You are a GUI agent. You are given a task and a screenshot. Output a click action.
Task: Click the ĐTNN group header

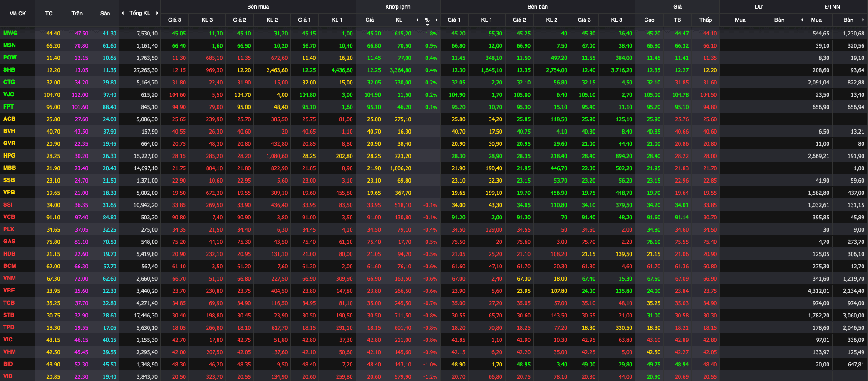pos(833,7)
